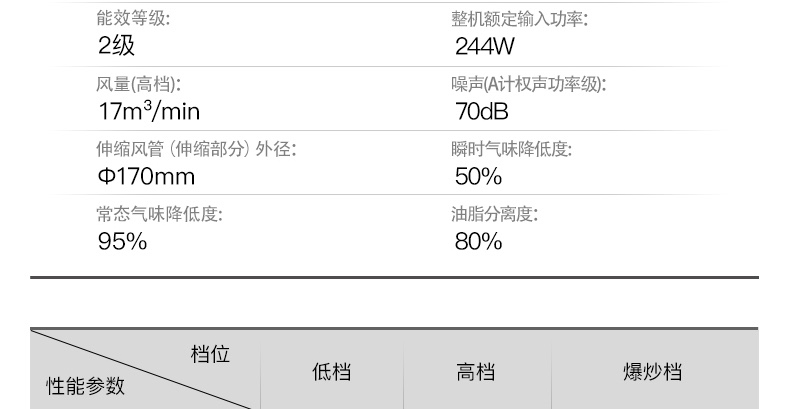This screenshot has width=790, height=409.
Task: Select the 80% grease separation value
Action: coord(478,241)
